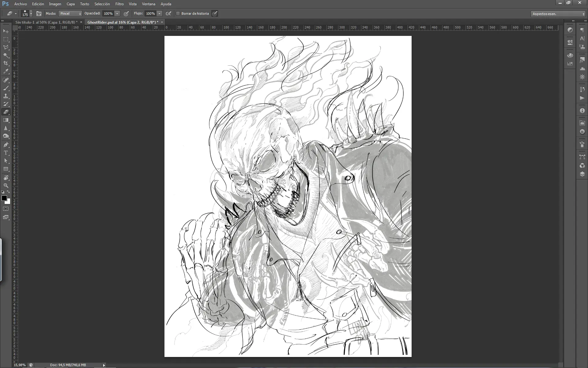Open the Capa menu
This screenshot has height=368, width=588.
71,4
